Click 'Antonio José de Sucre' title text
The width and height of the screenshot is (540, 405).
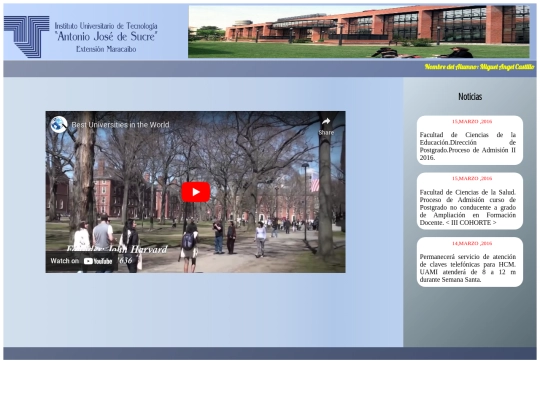click(x=106, y=37)
